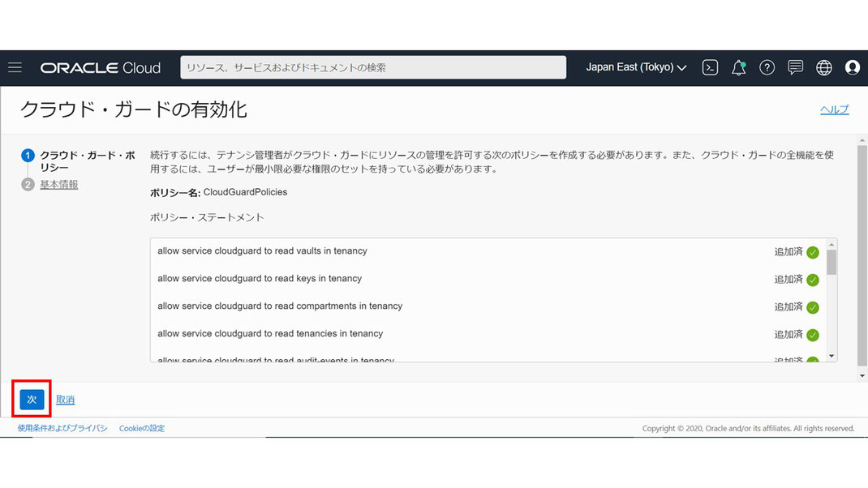Open the language globe icon
The width and height of the screenshot is (868, 488).
823,67
